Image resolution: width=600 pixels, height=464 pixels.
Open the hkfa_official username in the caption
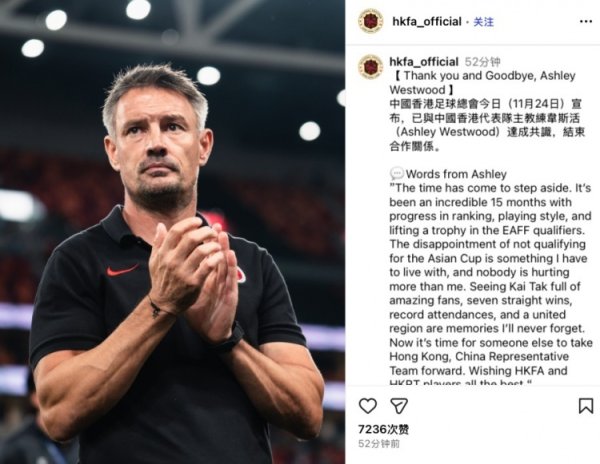(x=424, y=62)
